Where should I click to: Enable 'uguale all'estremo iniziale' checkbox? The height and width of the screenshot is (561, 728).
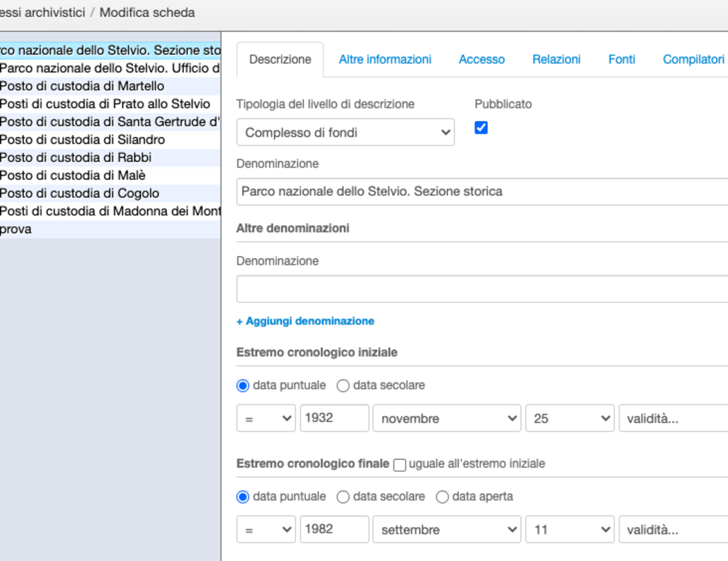[x=399, y=465]
